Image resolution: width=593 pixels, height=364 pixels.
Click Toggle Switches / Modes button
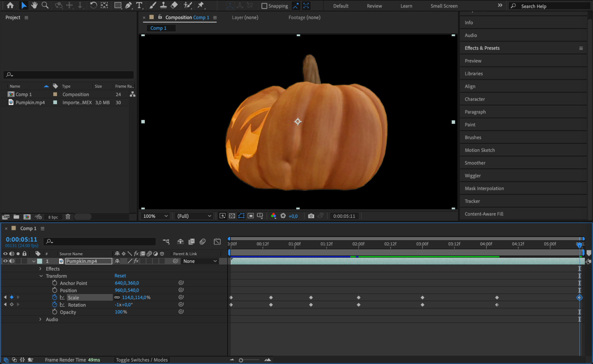pos(142,360)
